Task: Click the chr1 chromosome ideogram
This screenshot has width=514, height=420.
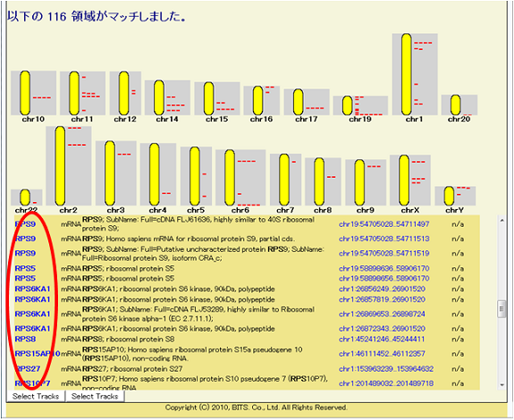Action: point(407,74)
